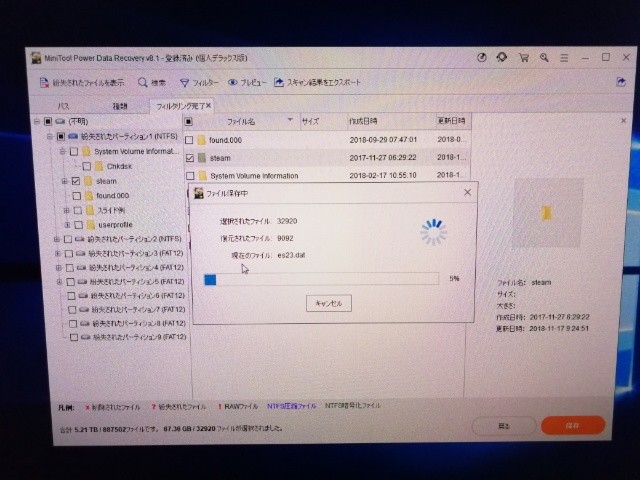Check System Volume Information in tree
This screenshot has height=480, width=640.
pyautogui.click(x=74, y=151)
